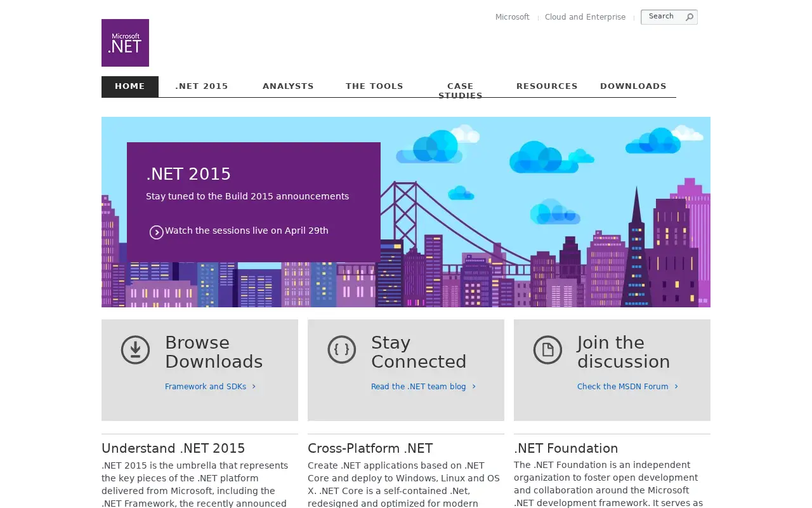Screen dimensions: 812x508
Task: Open the CASE STUDIES menu item
Action: click(461, 91)
